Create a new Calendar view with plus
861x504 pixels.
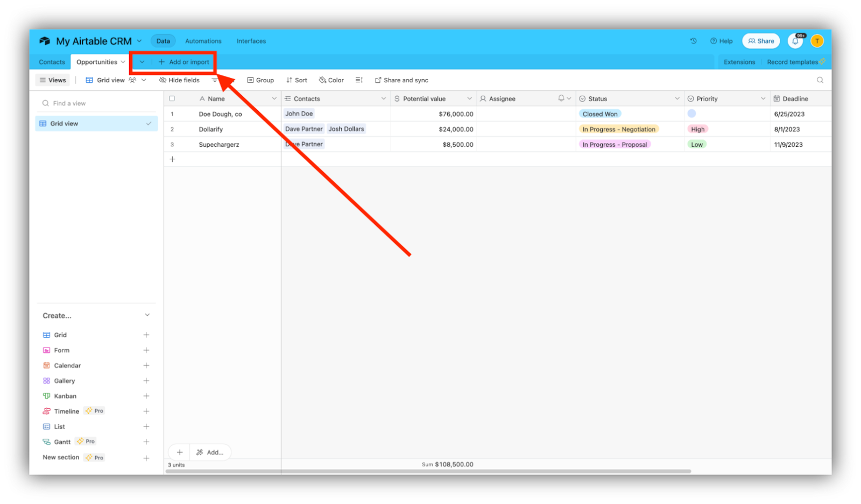pyautogui.click(x=146, y=366)
